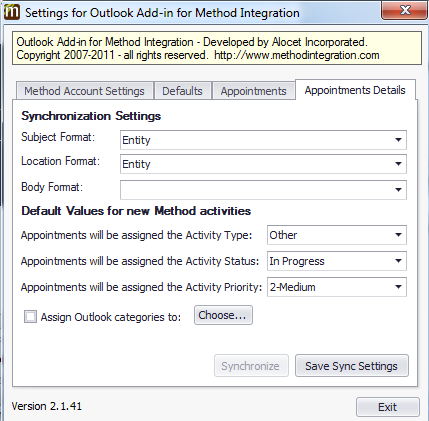Click the Method app icon in title bar
Image resolution: width=429 pixels, height=421 pixels.
(12, 12)
